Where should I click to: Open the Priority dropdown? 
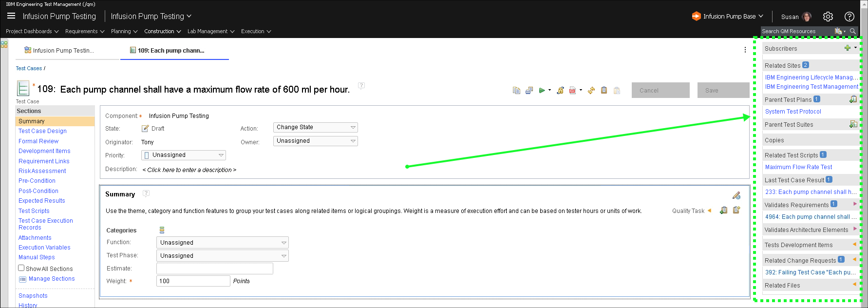point(184,155)
